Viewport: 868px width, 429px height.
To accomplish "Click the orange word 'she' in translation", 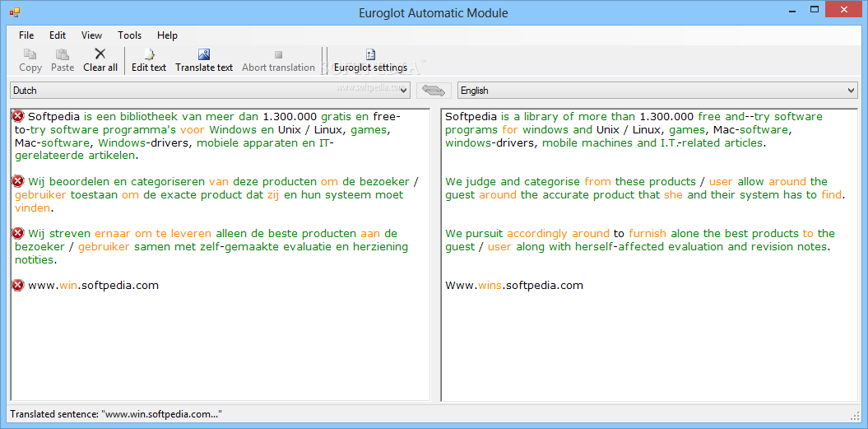I will (x=674, y=194).
